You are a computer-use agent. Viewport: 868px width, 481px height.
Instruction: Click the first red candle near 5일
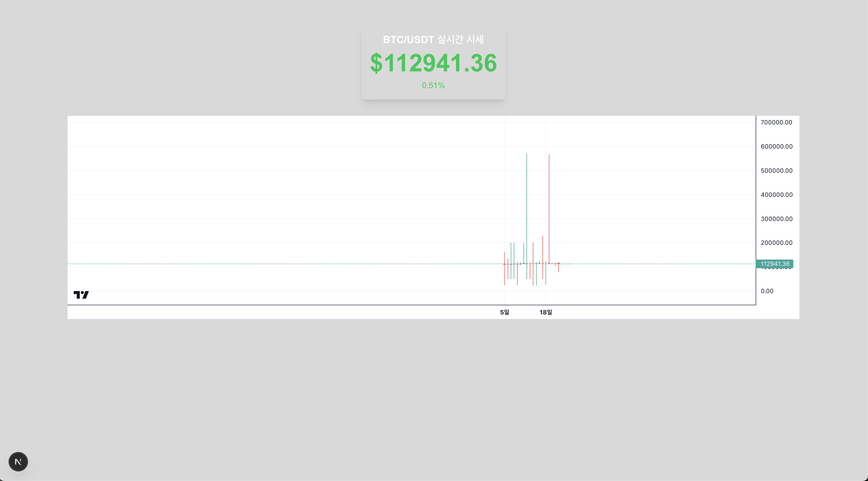pos(504,269)
